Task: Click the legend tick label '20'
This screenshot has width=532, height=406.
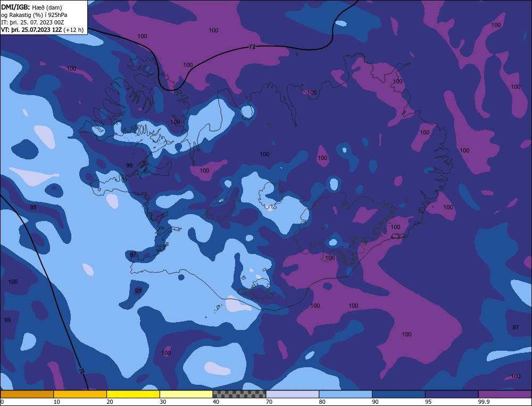Action: [x=110, y=402]
